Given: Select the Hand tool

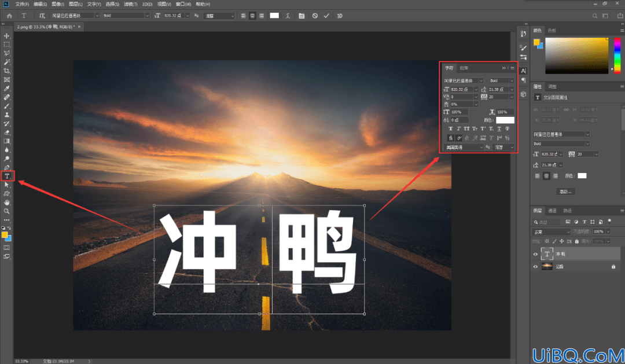Looking at the screenshot, I should 7,203.
